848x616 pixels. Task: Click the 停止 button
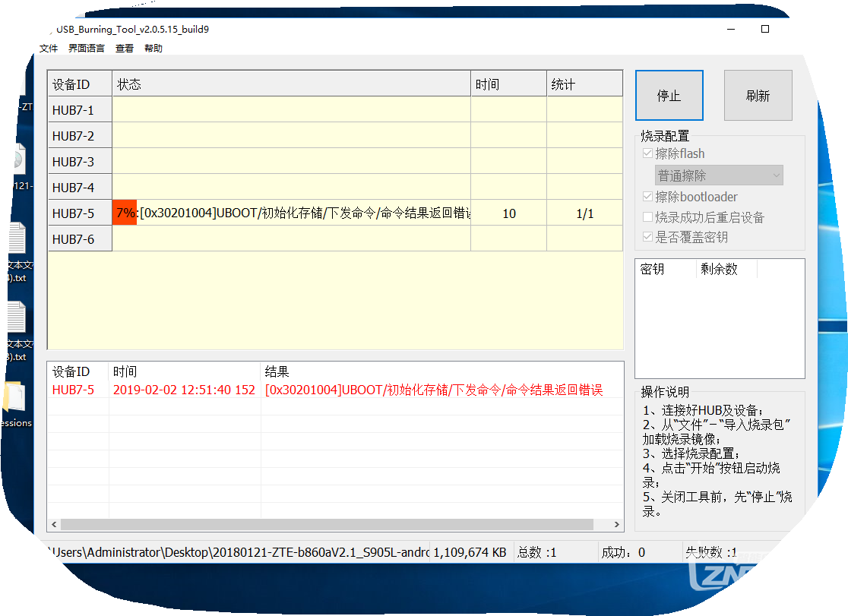(669, 95)
